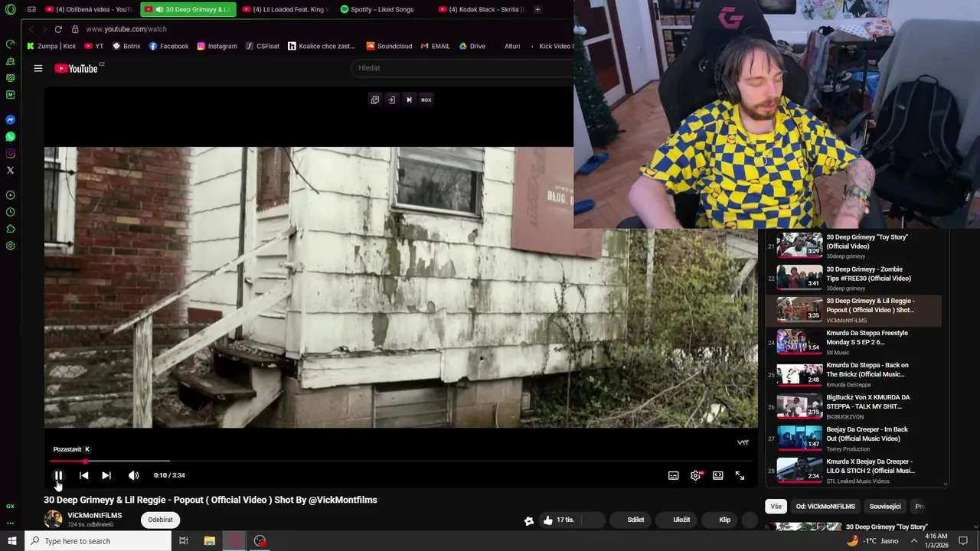Open Opera sidebar settings gear

coord(11,246)
